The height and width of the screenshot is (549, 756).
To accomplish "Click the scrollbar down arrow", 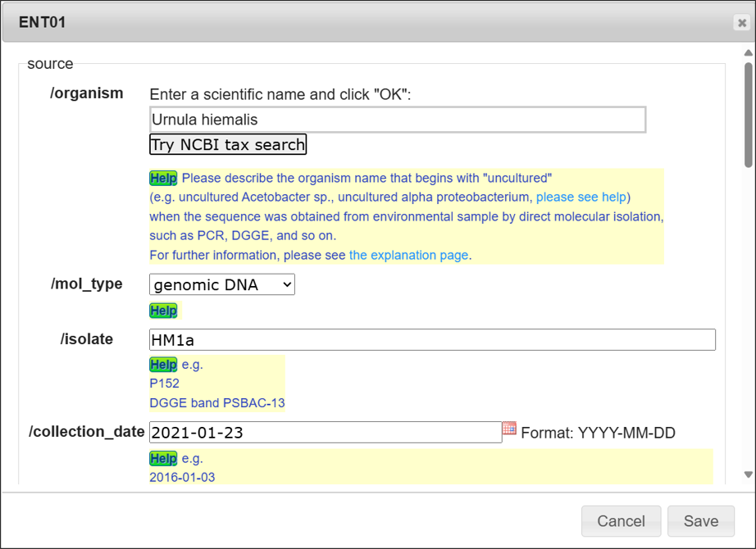I will pyautogui.click(x=747, y=474).
